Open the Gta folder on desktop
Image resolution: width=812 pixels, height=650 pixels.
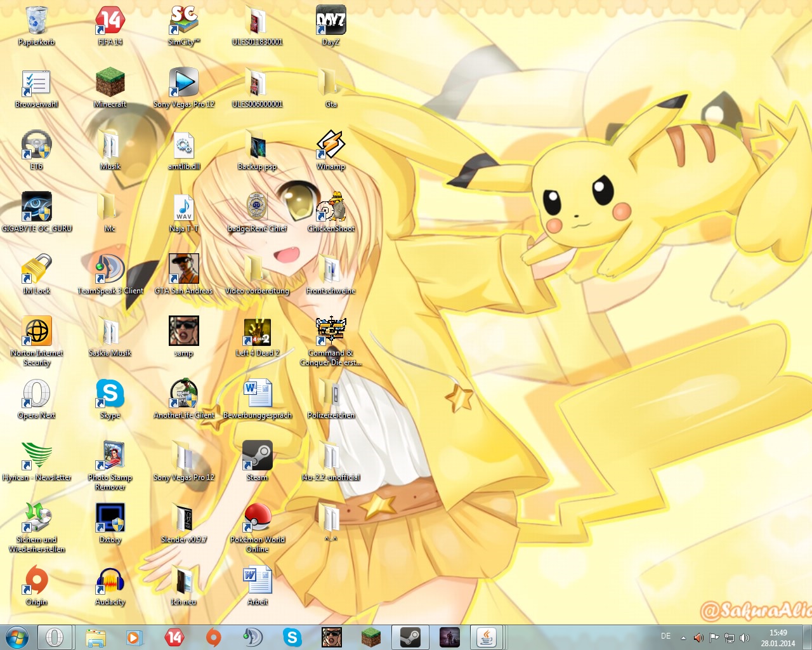pos(331,84)
